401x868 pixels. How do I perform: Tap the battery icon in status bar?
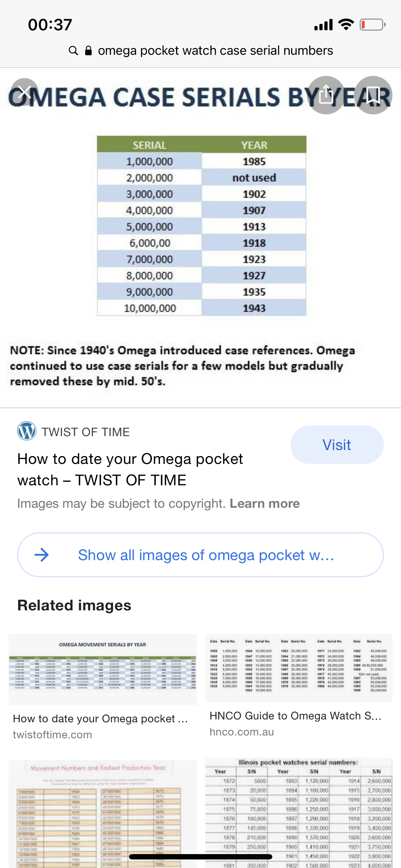click(372, 25)
